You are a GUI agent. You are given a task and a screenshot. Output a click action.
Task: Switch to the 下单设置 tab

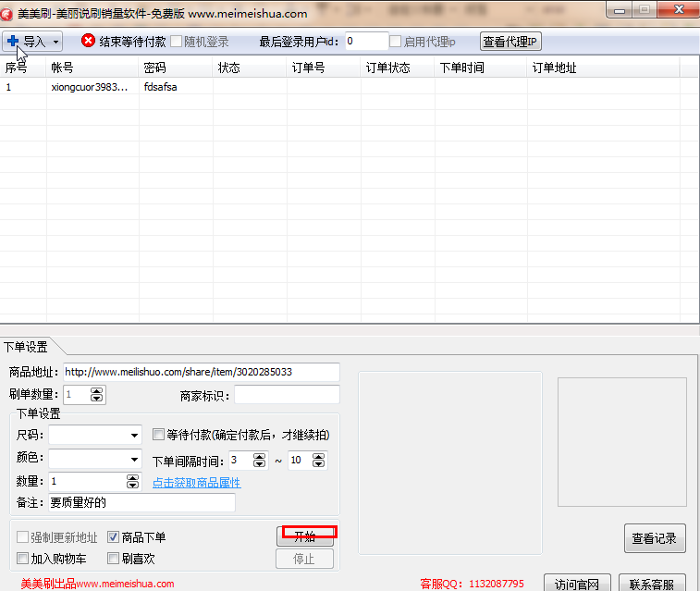[26, 348]
